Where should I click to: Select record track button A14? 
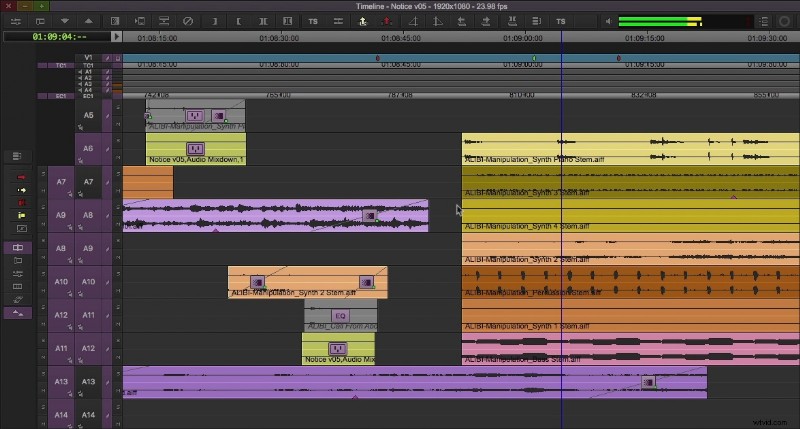click(x=88, y=415)
